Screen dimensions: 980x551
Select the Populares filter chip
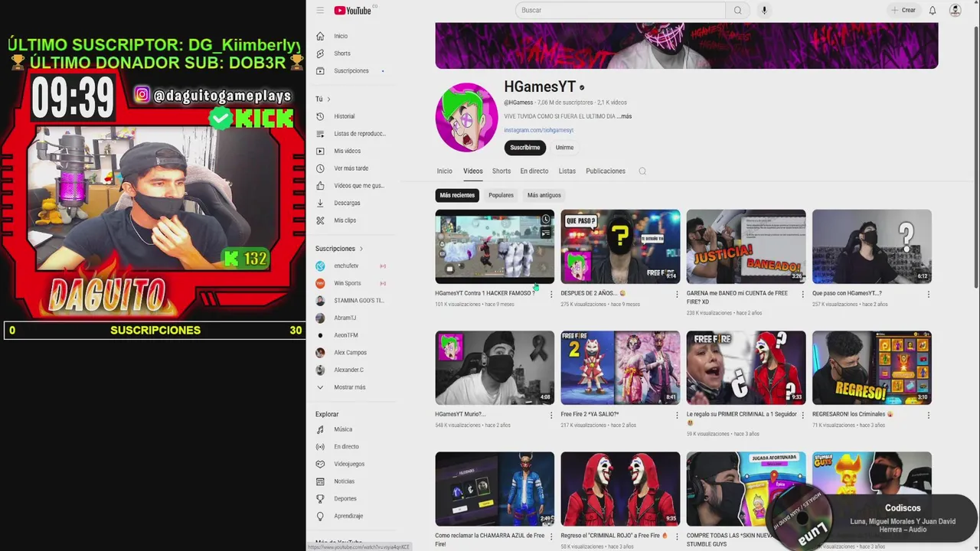pos(501,195)
